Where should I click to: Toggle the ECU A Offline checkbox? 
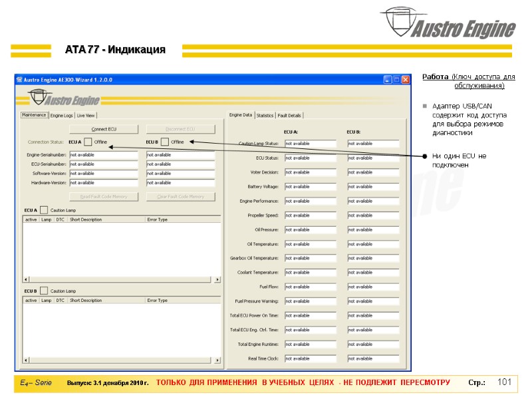87,141
